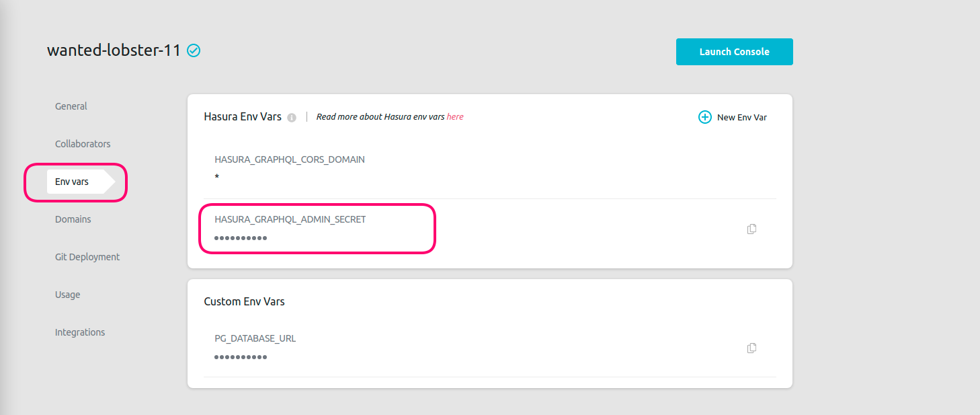The height and width of the screenshot is (415, 980).
Task: Select the Env vars tab
Action: [72, 182]
